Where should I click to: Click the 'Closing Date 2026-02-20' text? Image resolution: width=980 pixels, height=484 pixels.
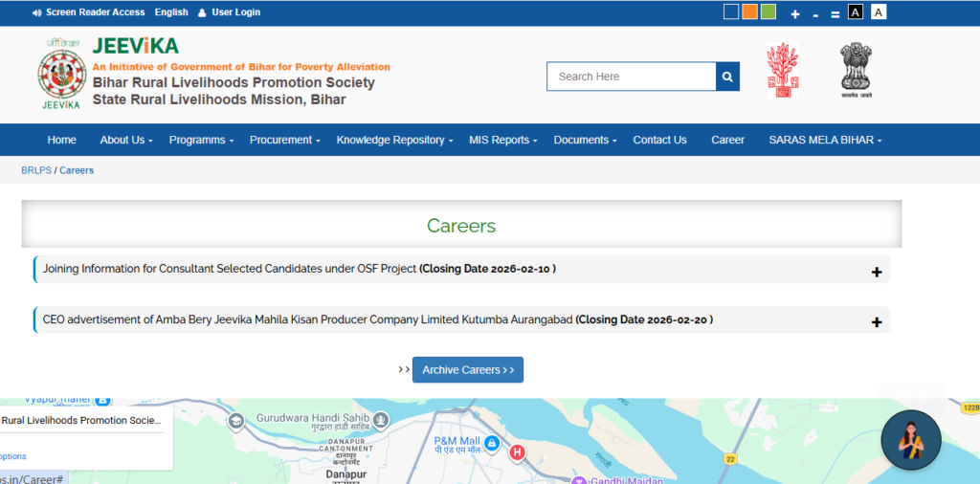[x=644, y=319]
